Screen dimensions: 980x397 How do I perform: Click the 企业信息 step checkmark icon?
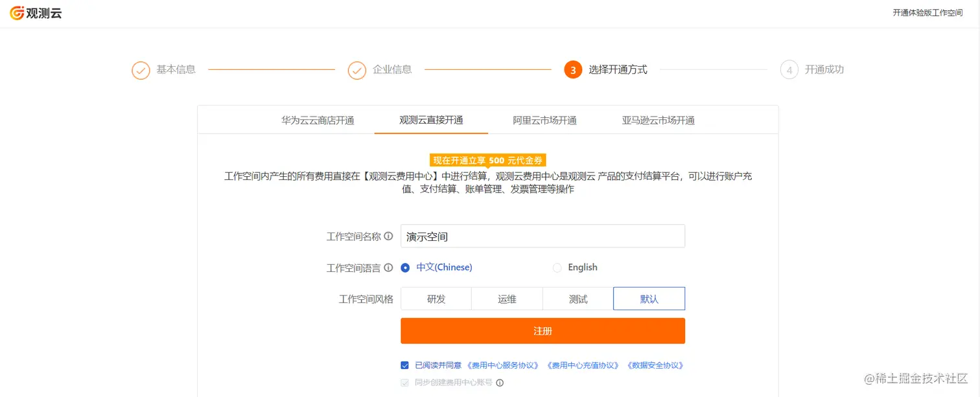[357, 70]
